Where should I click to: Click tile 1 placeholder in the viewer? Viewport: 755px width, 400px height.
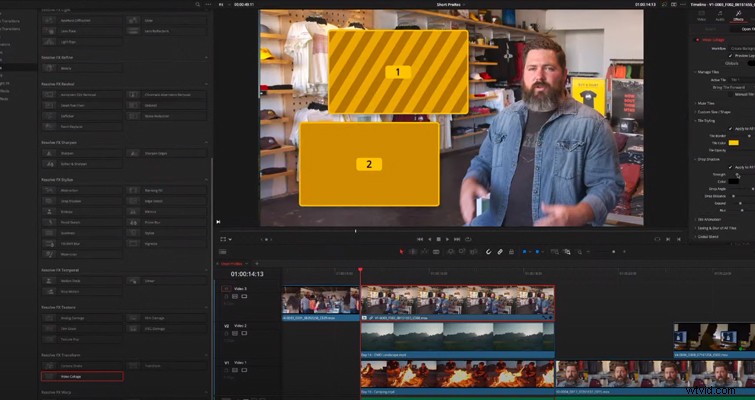[x=398, y=72]
